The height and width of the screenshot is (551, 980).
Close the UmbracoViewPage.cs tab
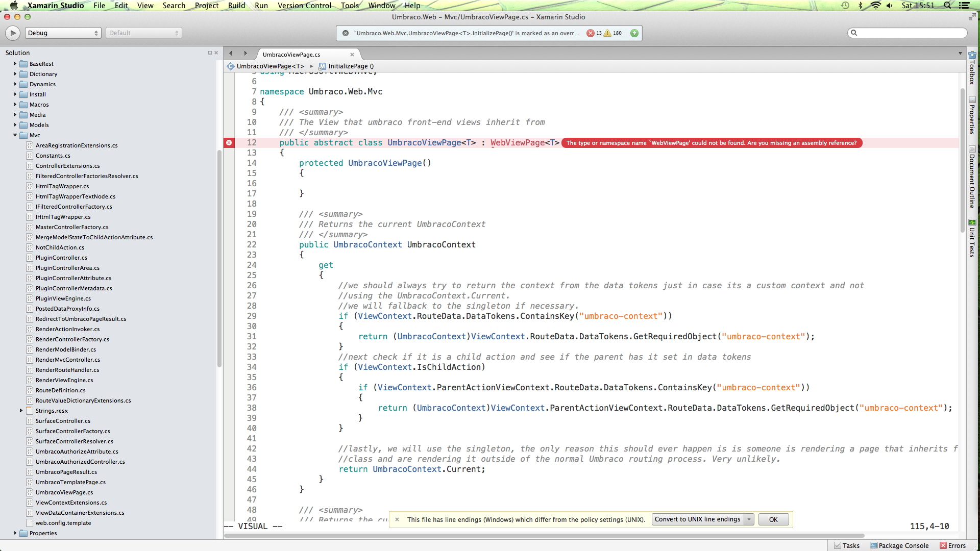[x=352, y=55]
